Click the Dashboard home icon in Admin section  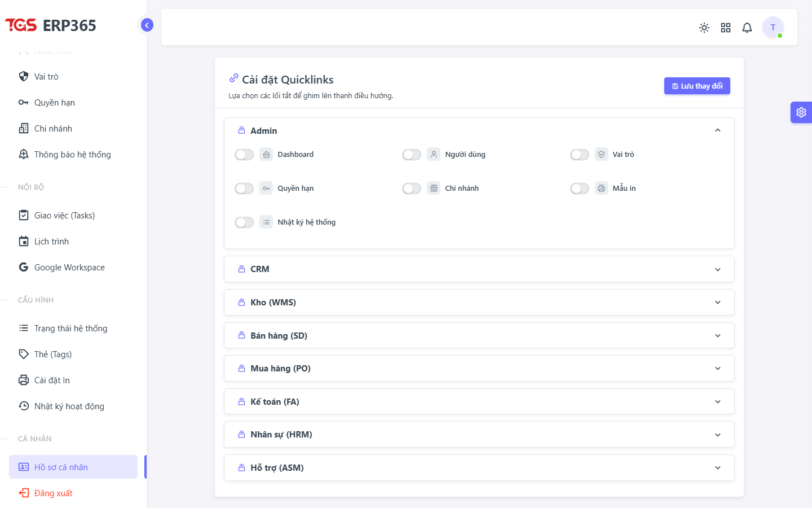pyautogui.click(x=266, y=154)
